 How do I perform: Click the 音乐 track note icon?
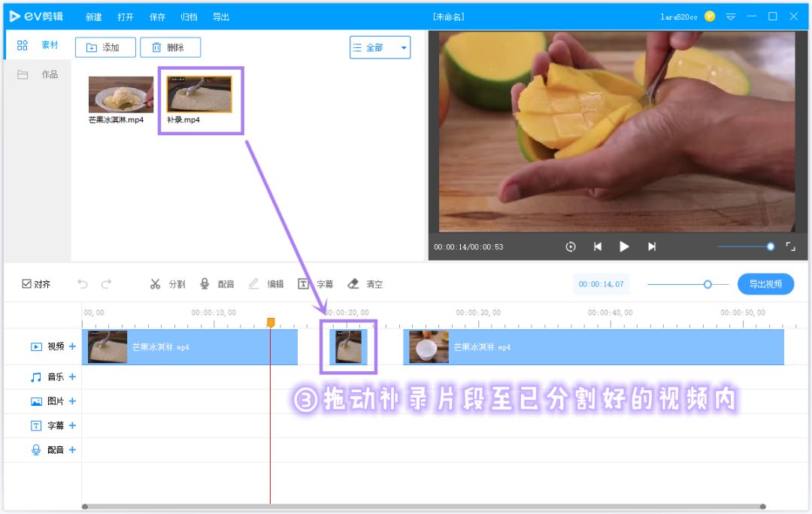(36, 377)
